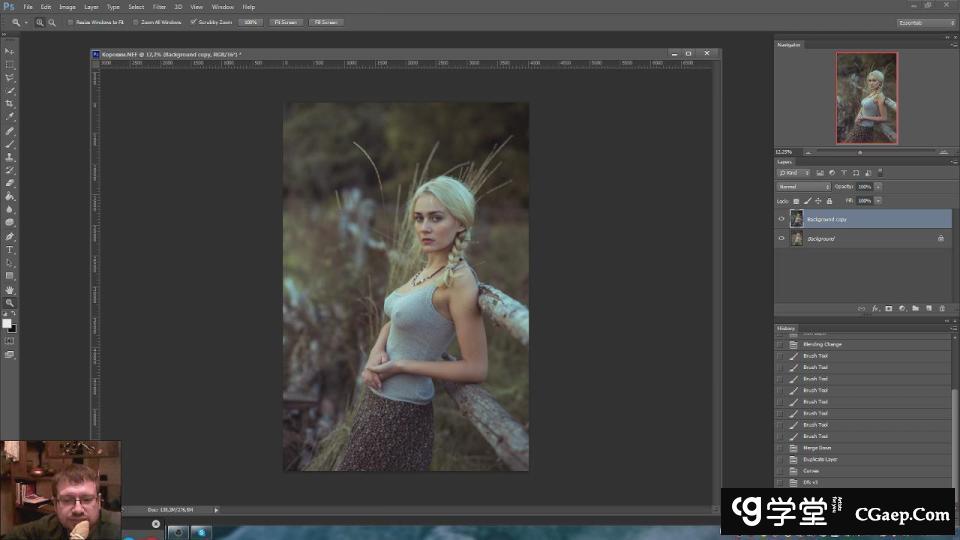The width and height of the screenshot is (960, 540).
Task: Expand the layer Opacity slider arrow
Action: [878, 186]
